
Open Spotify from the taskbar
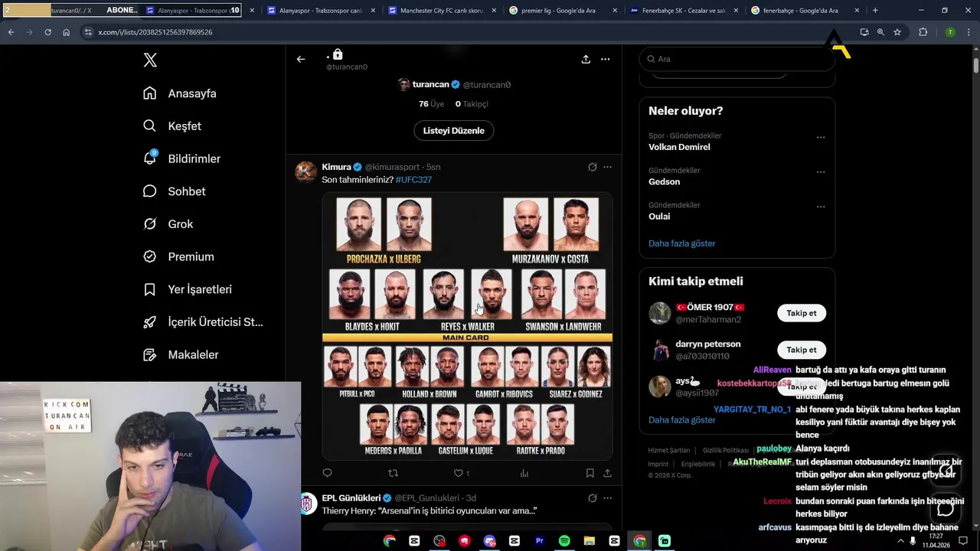[x=564, y=541]
